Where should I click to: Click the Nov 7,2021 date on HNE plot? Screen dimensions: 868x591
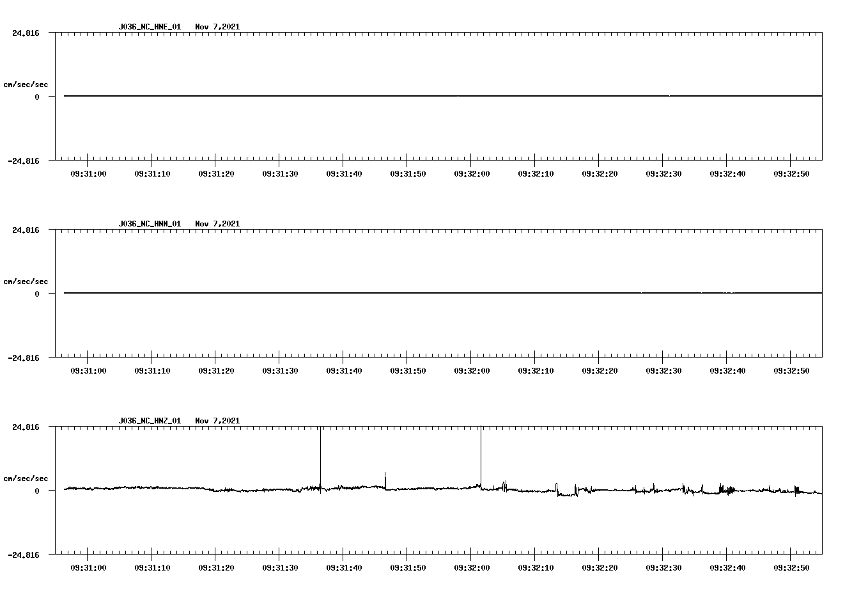(217, 27)
